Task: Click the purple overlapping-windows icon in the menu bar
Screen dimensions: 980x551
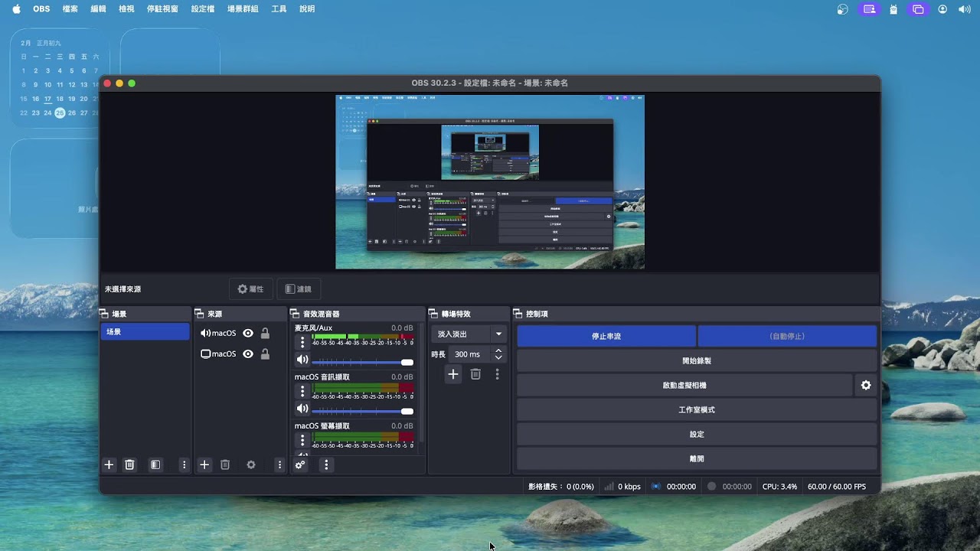Action: tap(918, 9)
